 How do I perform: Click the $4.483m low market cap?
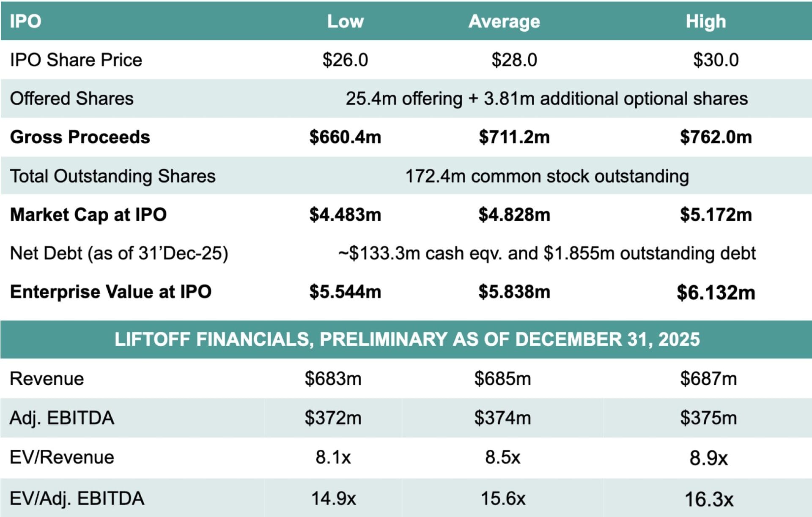pyautogui.click(x=345, y=214)
